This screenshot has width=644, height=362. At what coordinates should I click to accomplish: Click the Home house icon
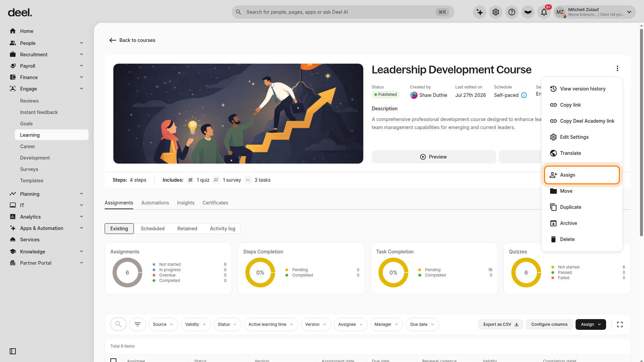[13, 31]
